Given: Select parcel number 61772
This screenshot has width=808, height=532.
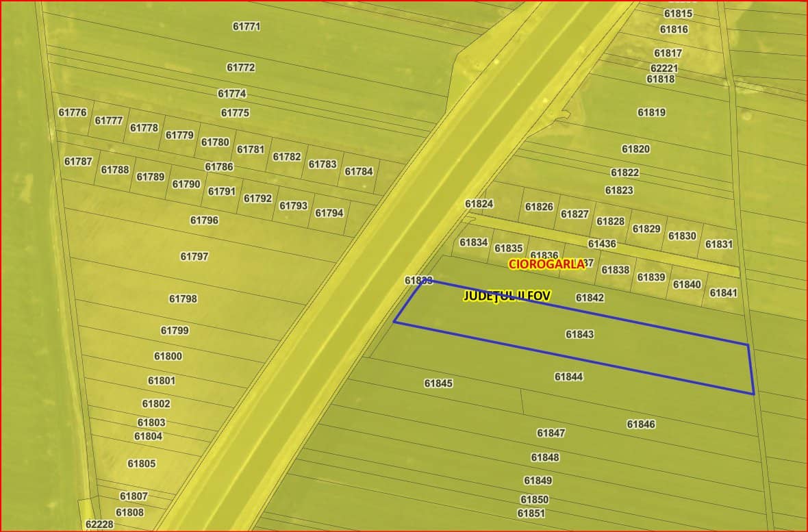Looking at the screenshot, I should 240,68.
